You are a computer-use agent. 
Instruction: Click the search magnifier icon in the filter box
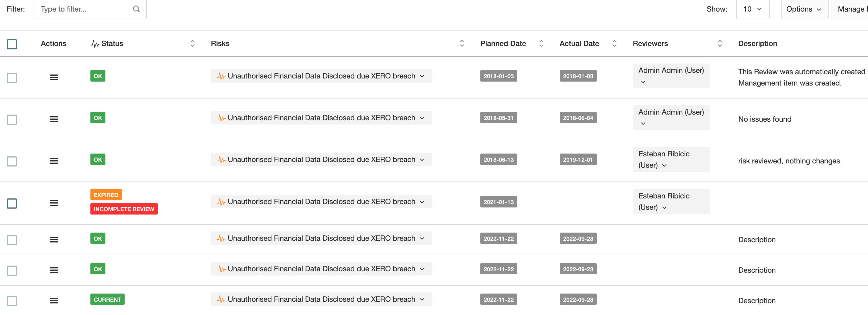(x=136, y=9)
